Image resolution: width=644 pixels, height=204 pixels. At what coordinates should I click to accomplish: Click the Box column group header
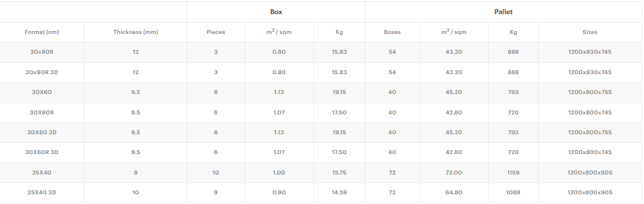click(276, 12)
